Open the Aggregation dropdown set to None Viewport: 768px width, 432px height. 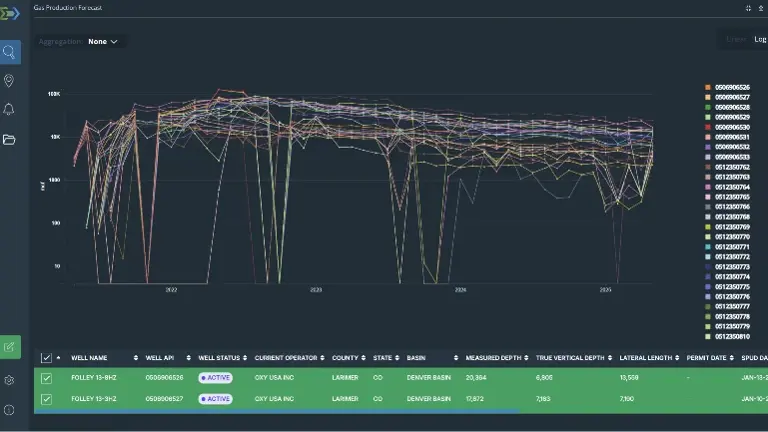click(103, 42)
